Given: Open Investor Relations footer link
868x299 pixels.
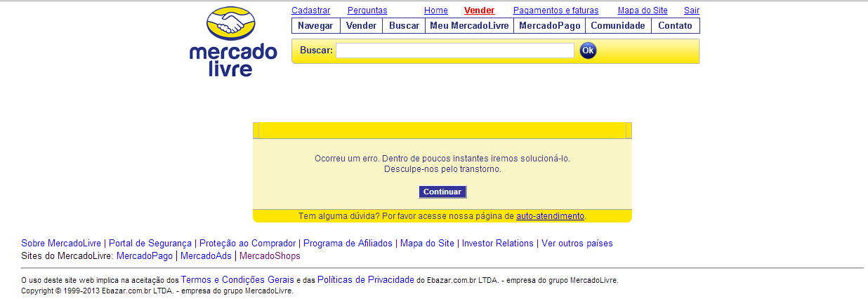Looking at the screenshot, I should [x=498, y=244].
